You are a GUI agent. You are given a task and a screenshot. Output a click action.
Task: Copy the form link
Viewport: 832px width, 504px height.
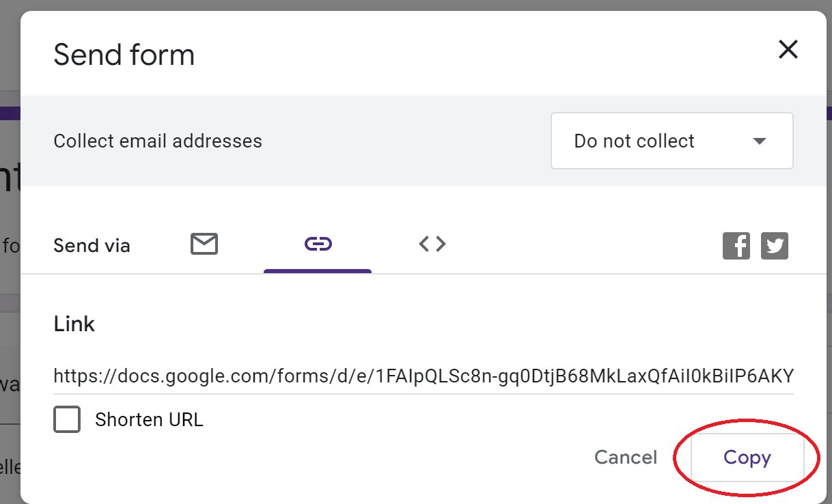click(x=747, y=458)
